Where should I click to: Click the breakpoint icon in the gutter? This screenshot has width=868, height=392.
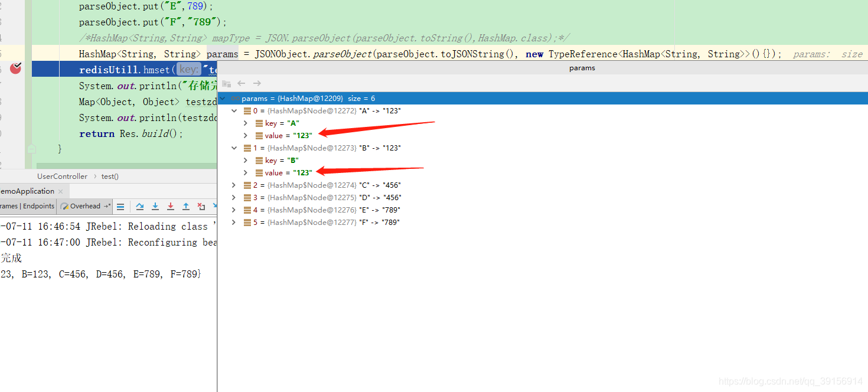click(15, 68)
